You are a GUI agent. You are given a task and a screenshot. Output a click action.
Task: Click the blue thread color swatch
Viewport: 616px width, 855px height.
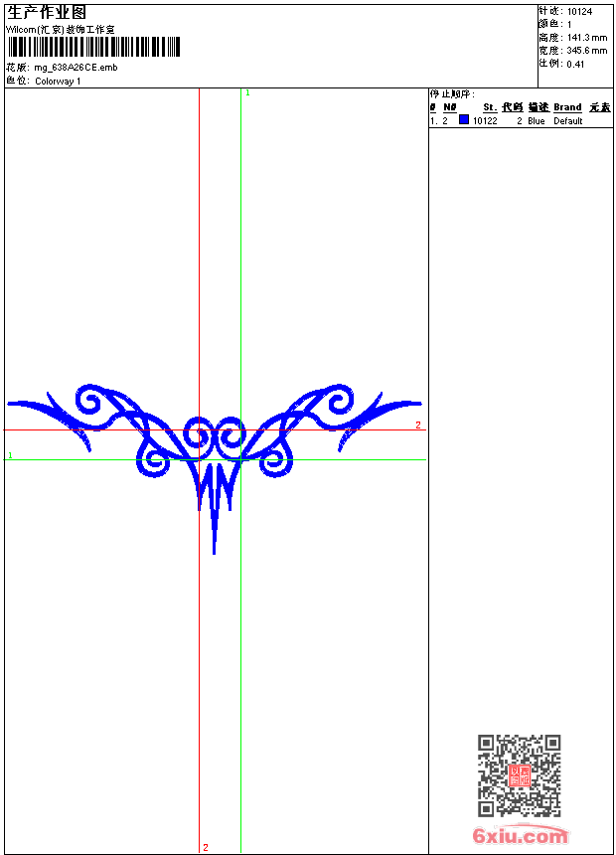464,119
